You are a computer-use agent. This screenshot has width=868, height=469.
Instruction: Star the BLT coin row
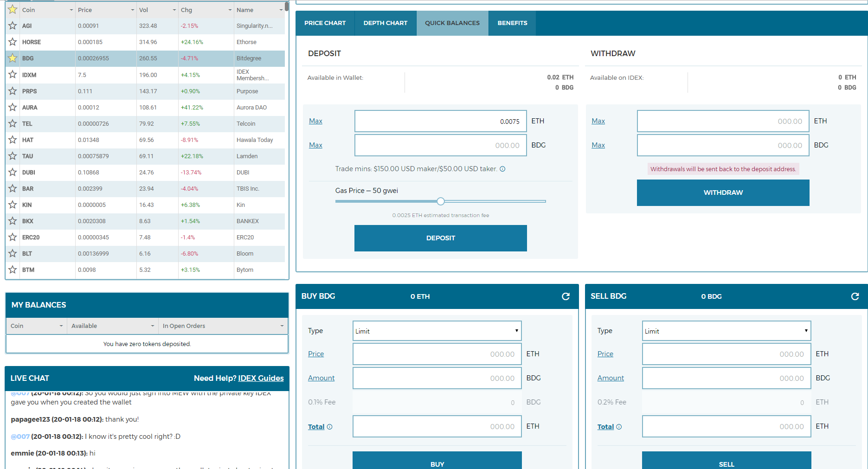click(x=13, y=254)
